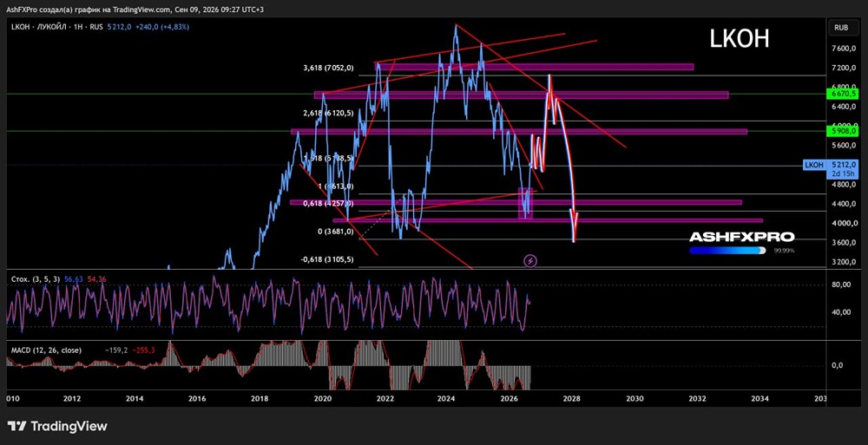
Task: Click the blue LKOH 5212,0 price tag
Action: point(830,165)
